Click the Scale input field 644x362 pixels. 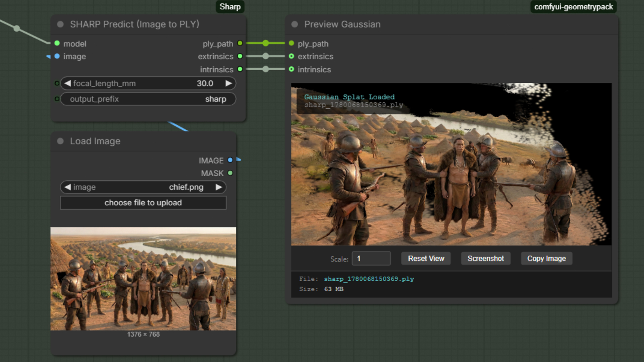(371, 258)
